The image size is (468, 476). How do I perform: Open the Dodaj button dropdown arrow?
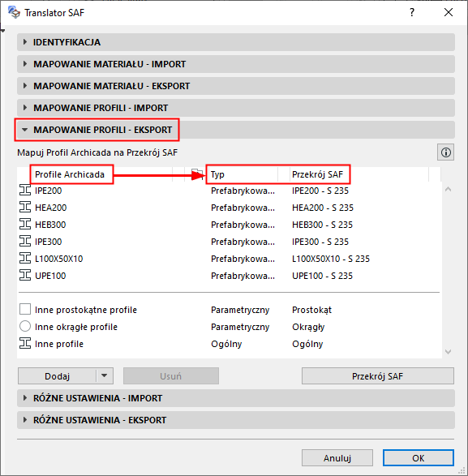(105, 375)
